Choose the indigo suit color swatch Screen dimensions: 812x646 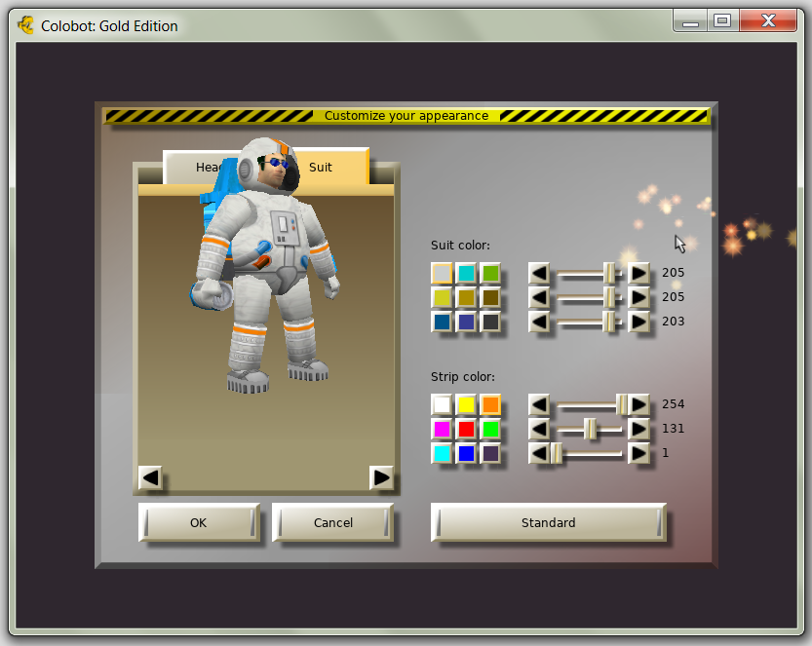(x=466, y=322)
